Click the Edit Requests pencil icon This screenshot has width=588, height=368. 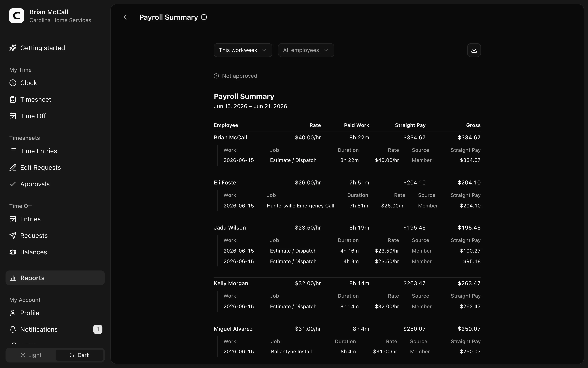tap(13, 167)
